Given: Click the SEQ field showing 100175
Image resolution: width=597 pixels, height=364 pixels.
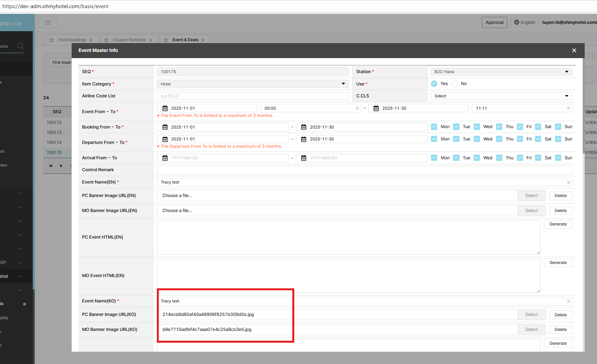Looking at the screenshot, I should 253,72.
